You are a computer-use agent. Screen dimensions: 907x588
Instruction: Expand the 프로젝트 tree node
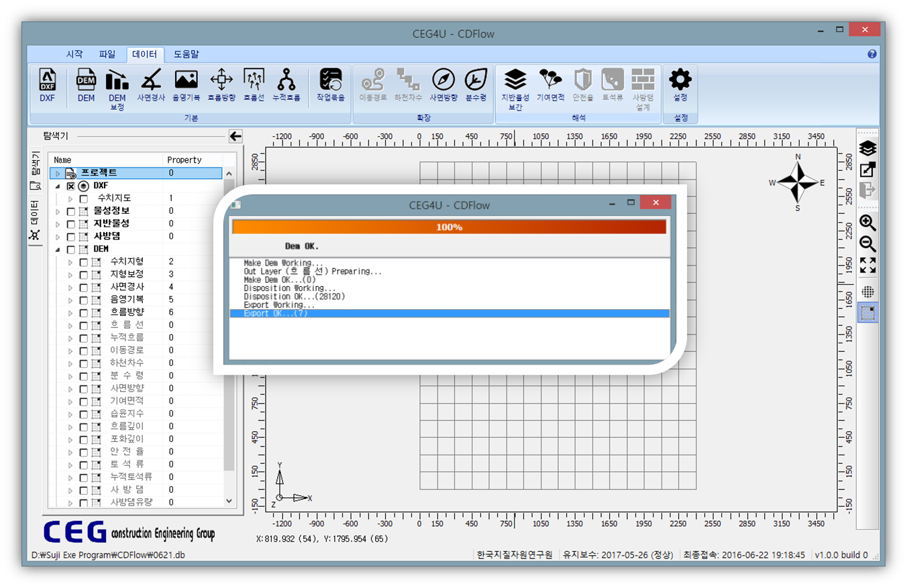[x=58, y=173]
